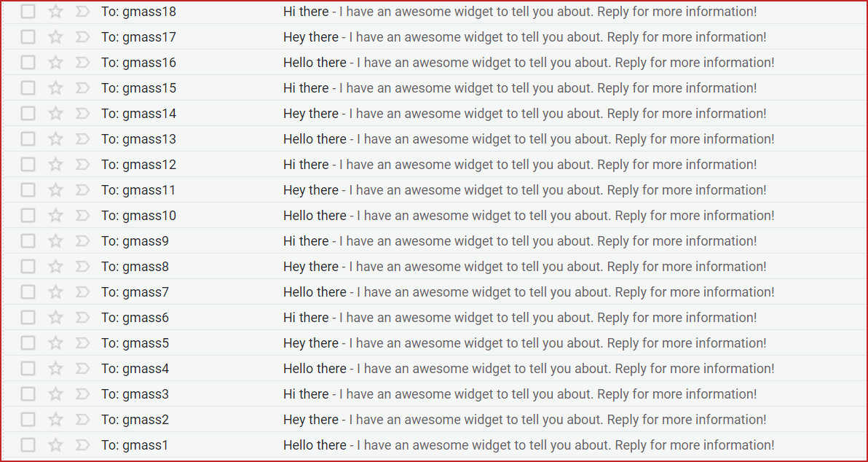The height and width of the screenshot is (462, 868).
Task: Mark gmass4 email as important
Action: point(82,369)
